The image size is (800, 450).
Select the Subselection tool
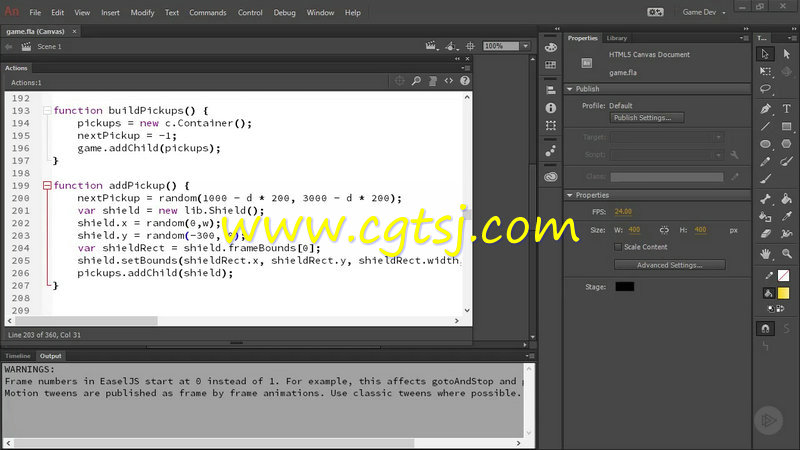[786, 54]
